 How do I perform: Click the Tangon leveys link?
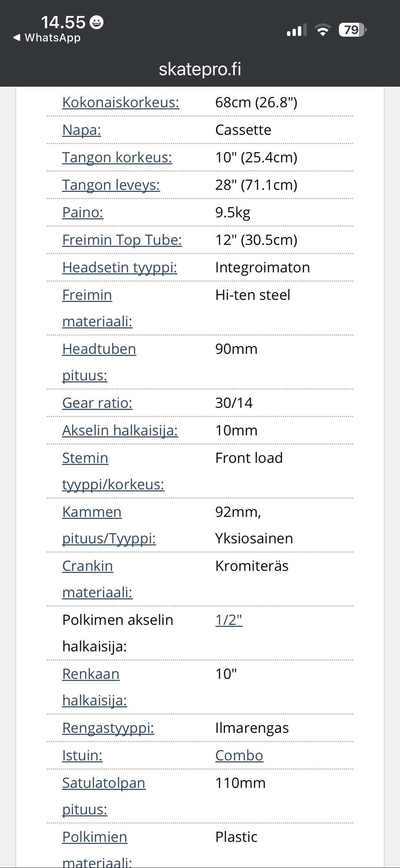point(111,185)
